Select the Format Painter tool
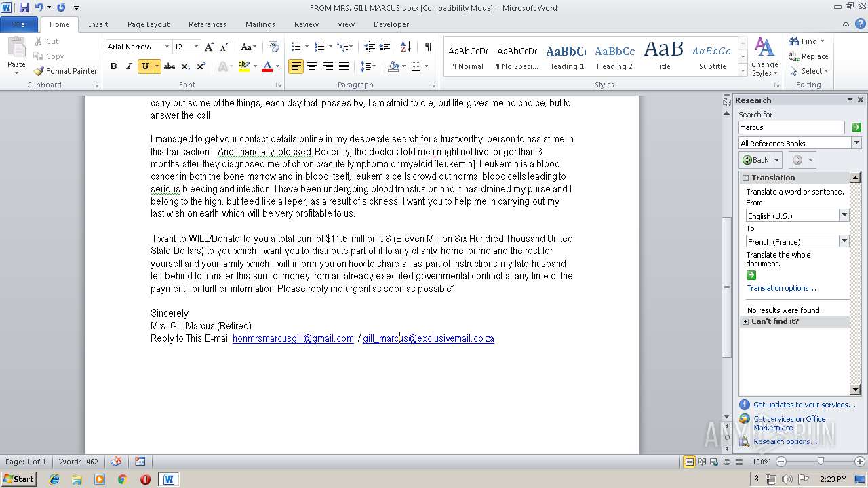 (x=66, y=71)
